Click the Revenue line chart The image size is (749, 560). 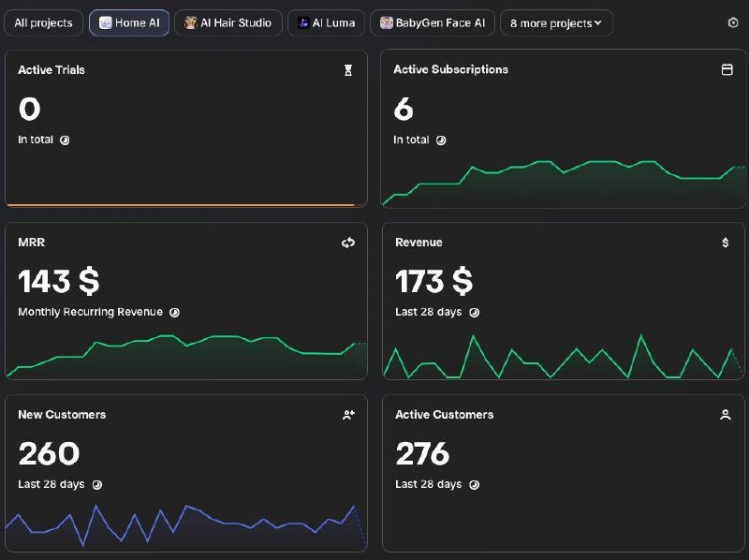pyautogui.click(x=564, y=357)
